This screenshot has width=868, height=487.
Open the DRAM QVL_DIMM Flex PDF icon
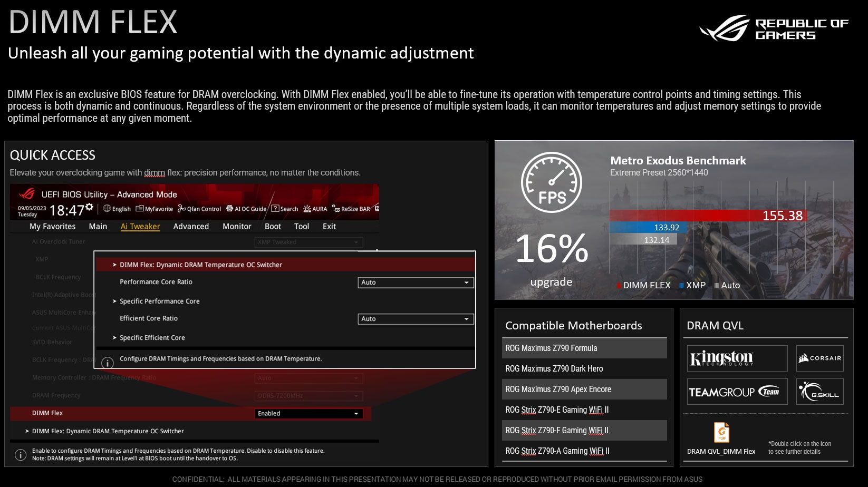tap(721, 432)
